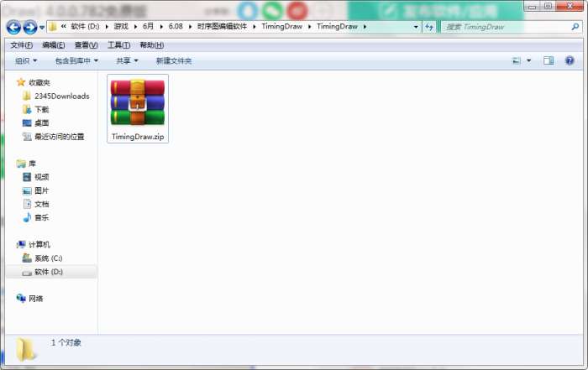Open 系统 (C:) drive
This screenshot has height=370, width=588.
tap(49, 258)
